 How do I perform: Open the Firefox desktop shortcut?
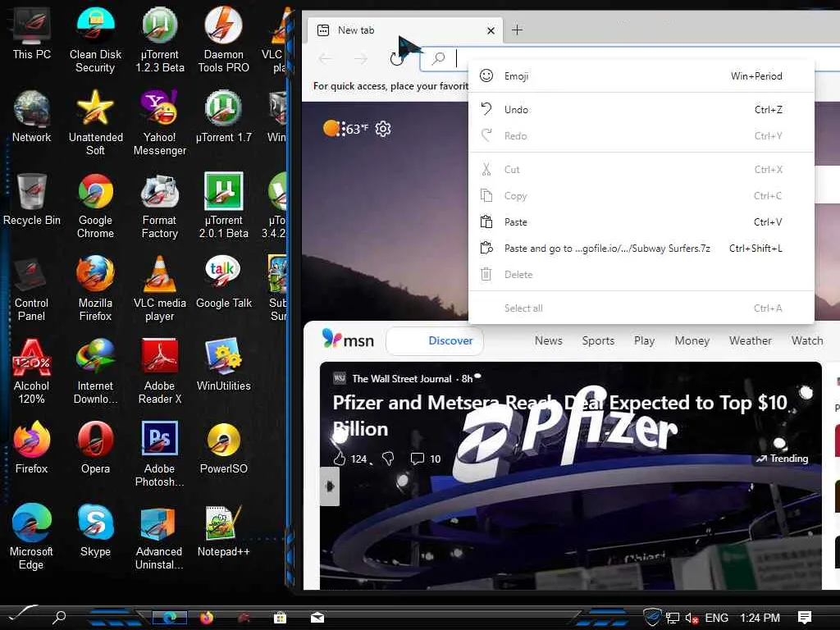pyautogui.click(x=32, y=448)
